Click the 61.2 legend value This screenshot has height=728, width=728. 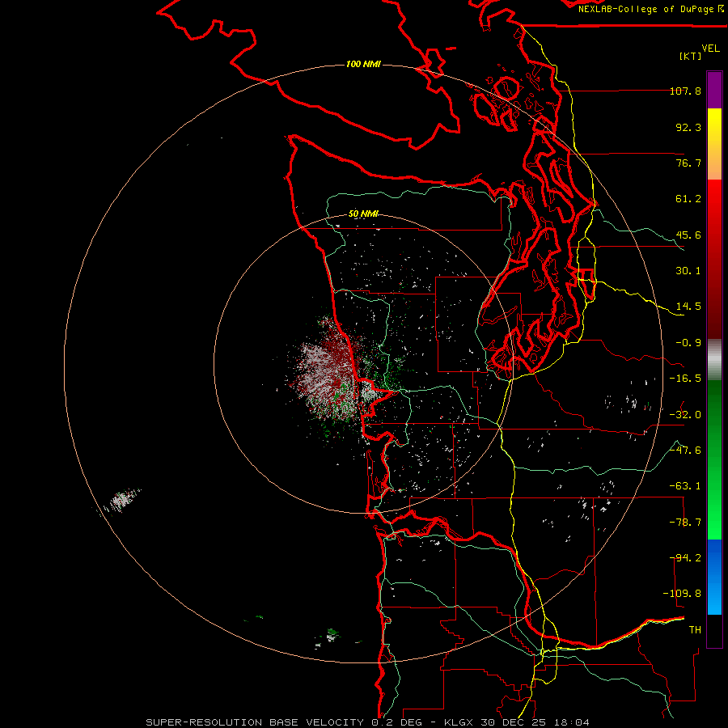point(688,199)
